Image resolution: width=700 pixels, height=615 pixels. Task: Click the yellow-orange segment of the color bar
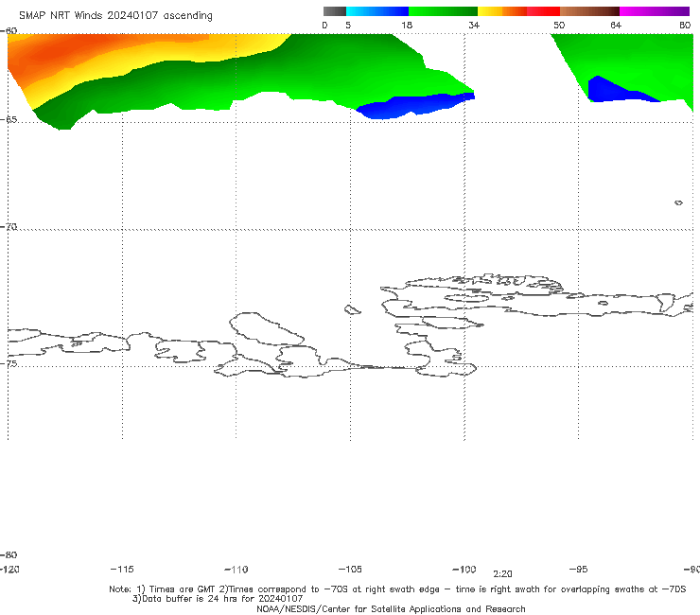click(502, 11)
